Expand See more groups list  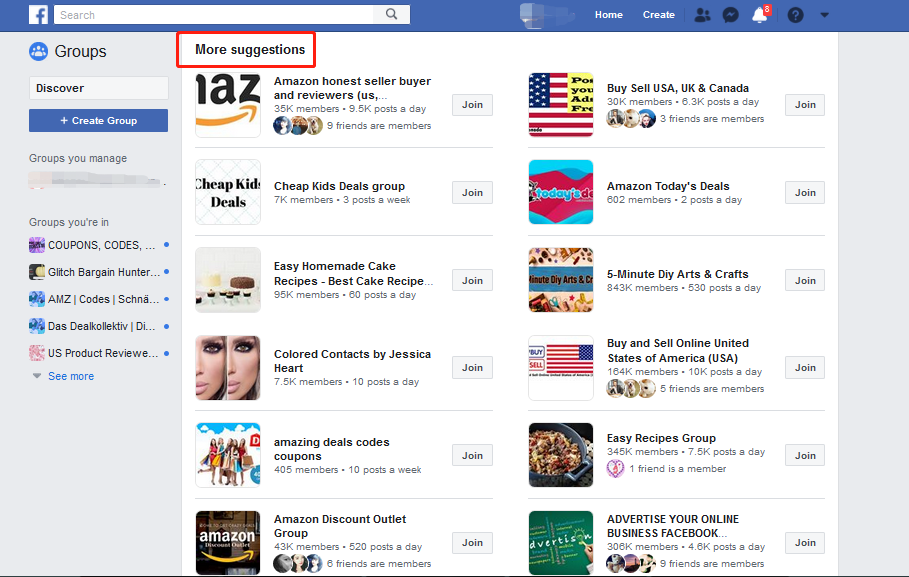pyautogui.click(x=71, y=376)
